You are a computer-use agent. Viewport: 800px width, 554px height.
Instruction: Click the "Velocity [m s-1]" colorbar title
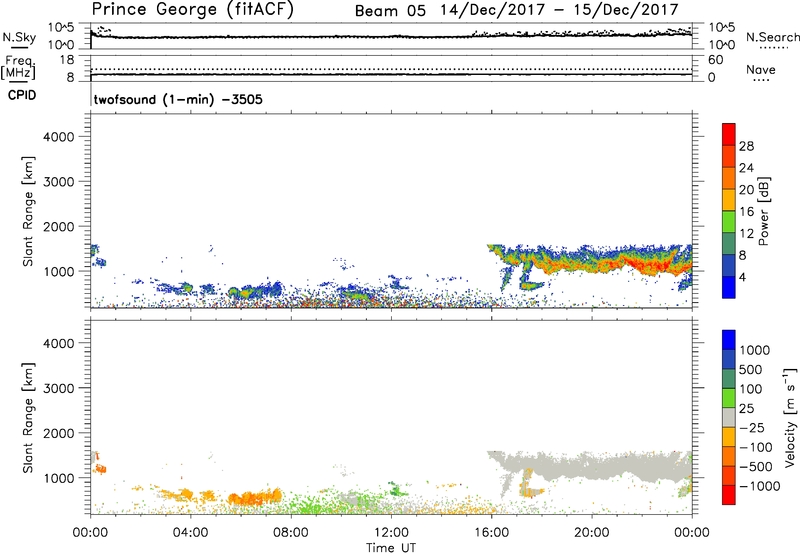pos(790,417)
